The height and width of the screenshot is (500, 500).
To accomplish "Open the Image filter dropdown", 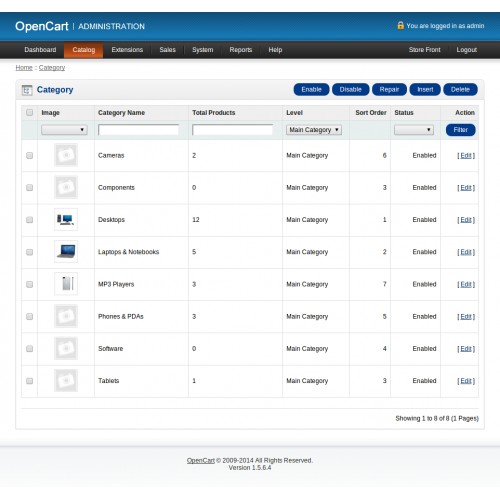I will (64, 130).
